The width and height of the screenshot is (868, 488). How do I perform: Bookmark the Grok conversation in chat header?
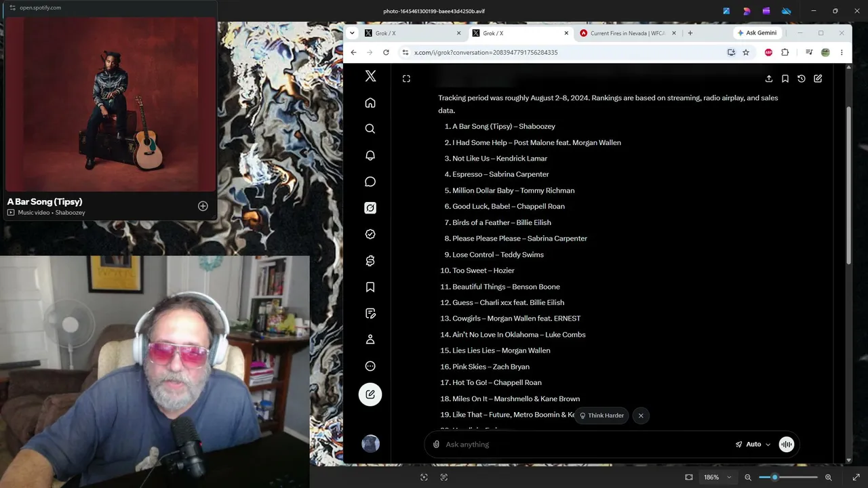(x=785, y=79)
